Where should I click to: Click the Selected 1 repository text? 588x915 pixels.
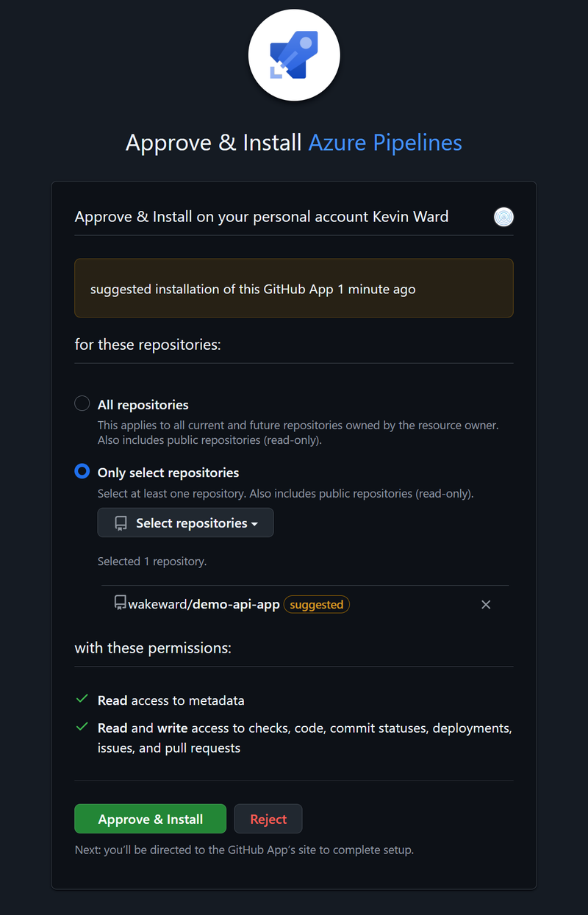click(x=152, y=561)
